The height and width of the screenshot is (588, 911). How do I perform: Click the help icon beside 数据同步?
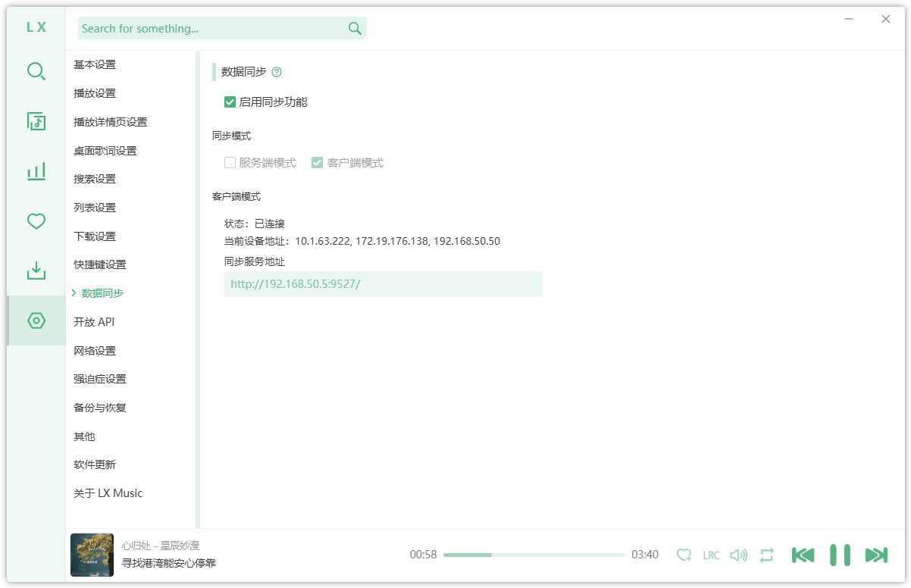point(277,72)
